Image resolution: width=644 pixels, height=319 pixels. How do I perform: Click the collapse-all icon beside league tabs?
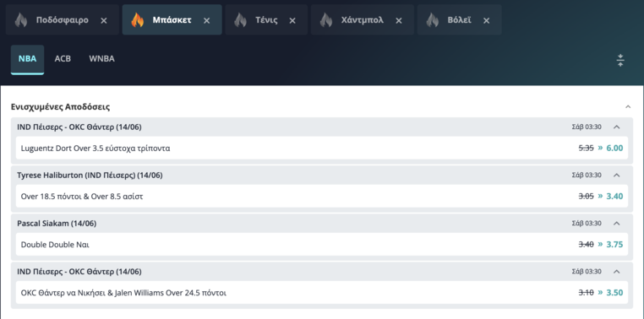click(620, 60)
